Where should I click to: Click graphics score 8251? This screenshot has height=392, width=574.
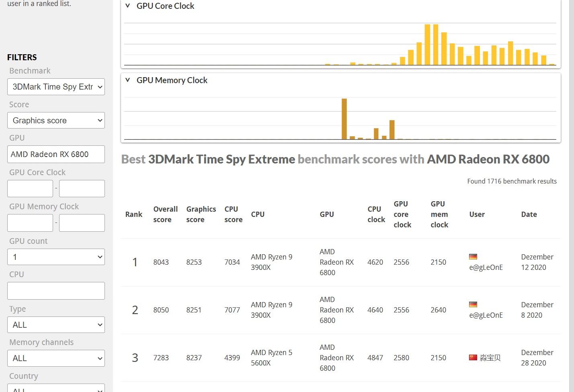point(194,310)
